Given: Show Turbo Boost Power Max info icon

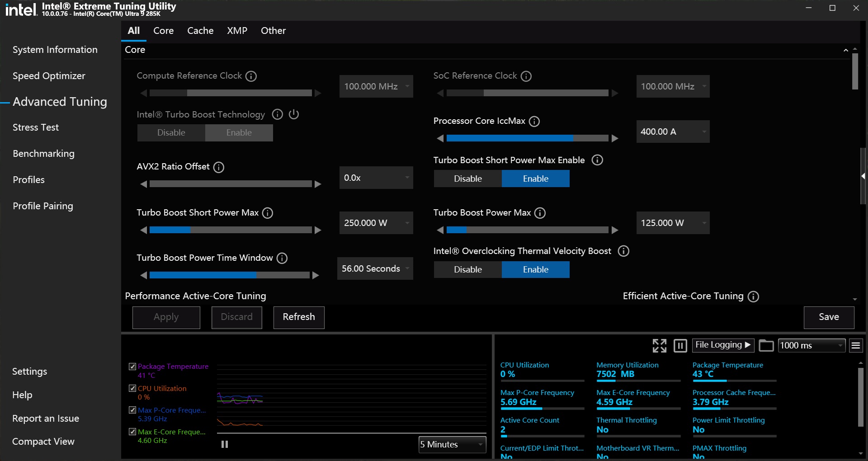Looking at the screenshot, I should point(540,213).
